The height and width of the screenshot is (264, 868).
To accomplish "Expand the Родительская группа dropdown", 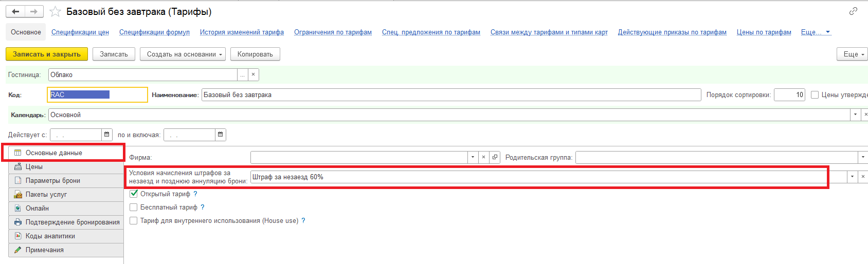I will pyautogui.click(x=862, y=157).
